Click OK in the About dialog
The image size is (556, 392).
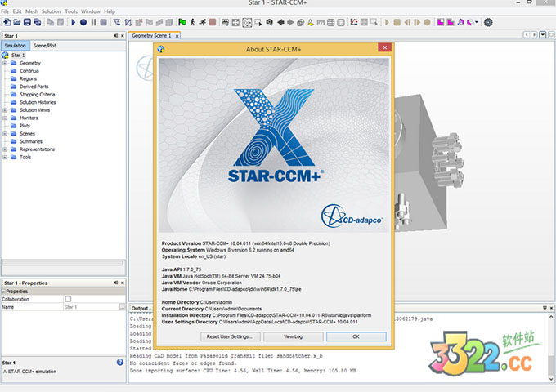tap(356, 336)
